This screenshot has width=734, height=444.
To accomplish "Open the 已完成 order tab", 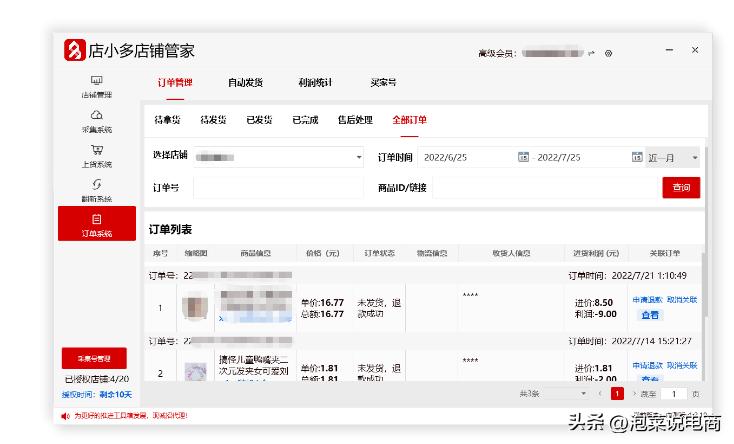I will click(305, 120).
